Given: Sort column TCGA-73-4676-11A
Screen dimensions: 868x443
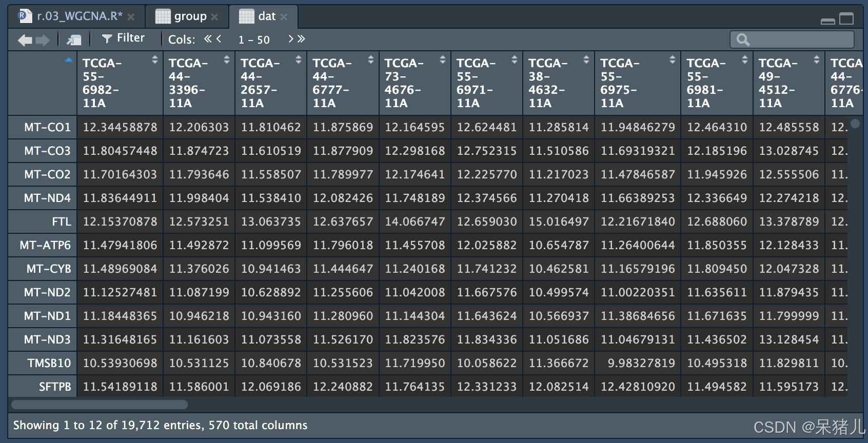Looking at the screenshot, I should pos(442,59).
